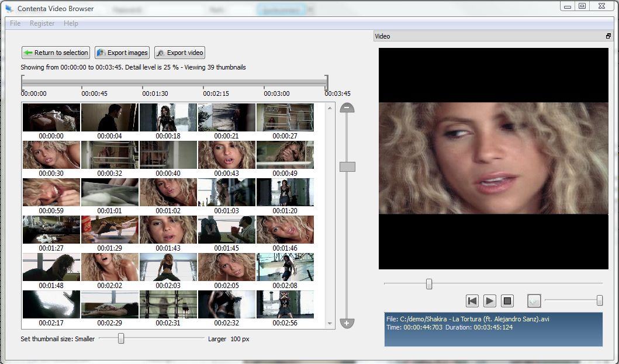Click the Export video button
Image resolution: width=619 pixels, height=364 pixels.
point(179,53)
